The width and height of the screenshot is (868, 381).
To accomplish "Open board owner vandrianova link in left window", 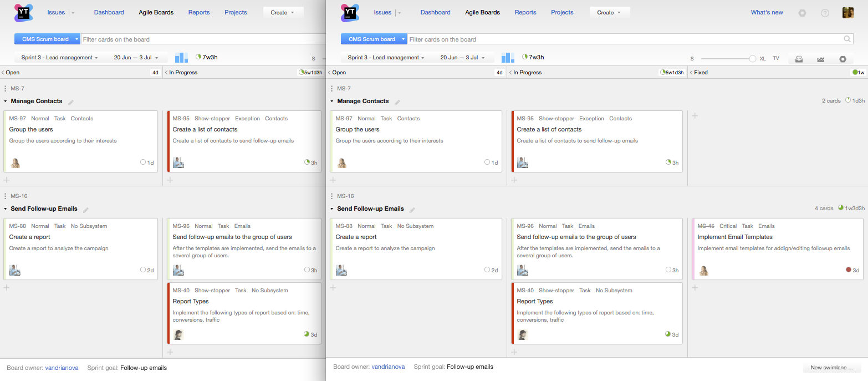I will (62, 368).
